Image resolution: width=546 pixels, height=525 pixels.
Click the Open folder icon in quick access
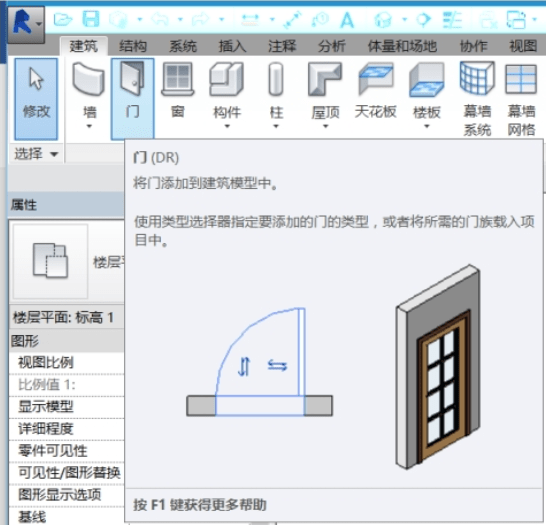[x=63, y=19]
